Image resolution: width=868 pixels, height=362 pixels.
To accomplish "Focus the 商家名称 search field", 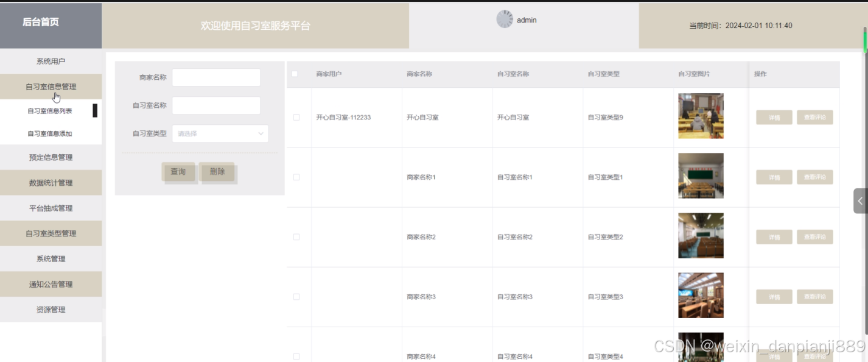I will [216, 77].
